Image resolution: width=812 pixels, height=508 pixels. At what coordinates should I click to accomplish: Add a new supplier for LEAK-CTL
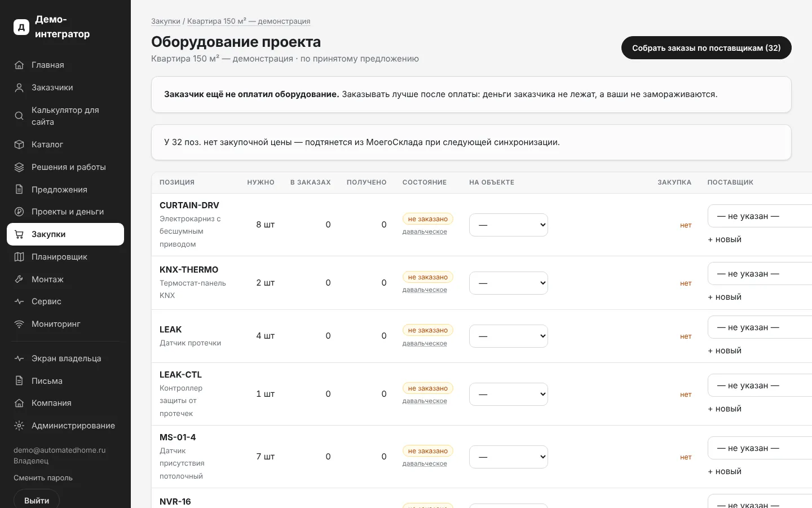pyautogui.click(x=725, y=409)
